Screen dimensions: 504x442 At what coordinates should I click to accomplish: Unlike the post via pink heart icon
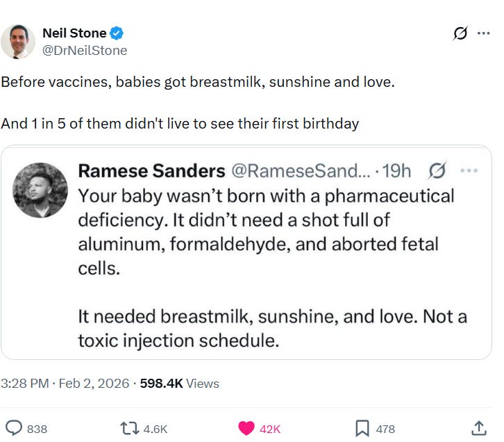pos(246,428)
